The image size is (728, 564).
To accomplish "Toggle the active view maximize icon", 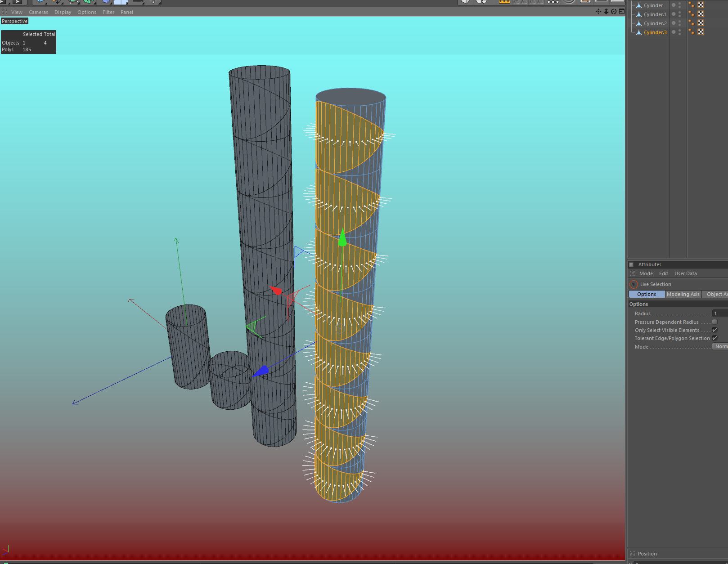I will coord(621,12).
